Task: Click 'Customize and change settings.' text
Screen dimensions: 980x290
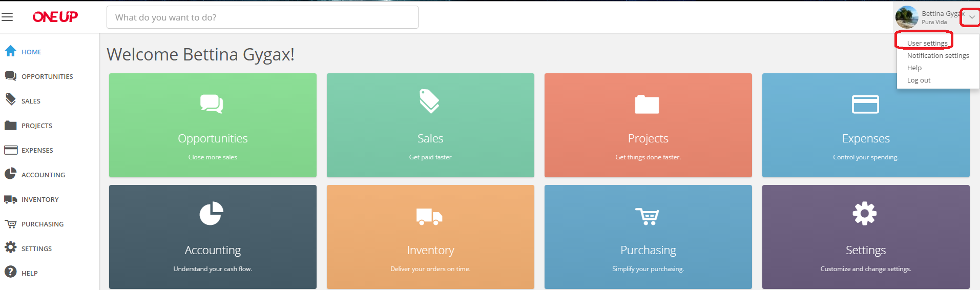Action: [x=866, y=269]
